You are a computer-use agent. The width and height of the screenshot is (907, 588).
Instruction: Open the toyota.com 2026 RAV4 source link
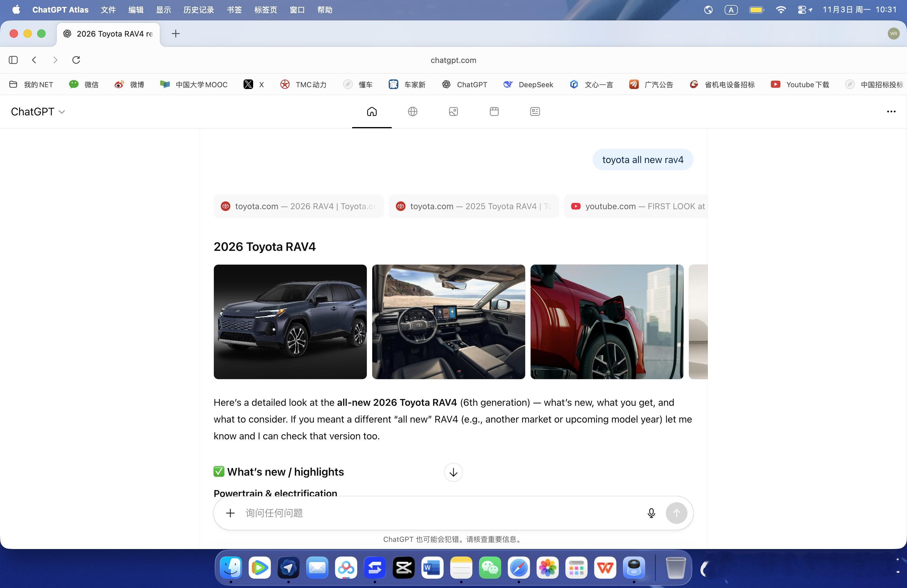click(x=298, y=206)
